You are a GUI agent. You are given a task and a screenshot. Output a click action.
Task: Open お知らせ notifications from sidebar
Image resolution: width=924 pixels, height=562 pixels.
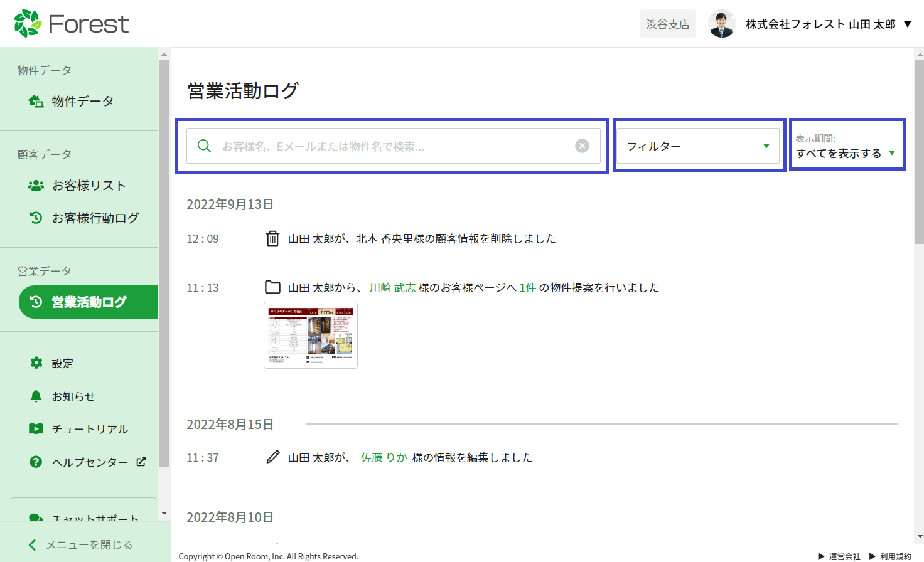coord(73,396)
